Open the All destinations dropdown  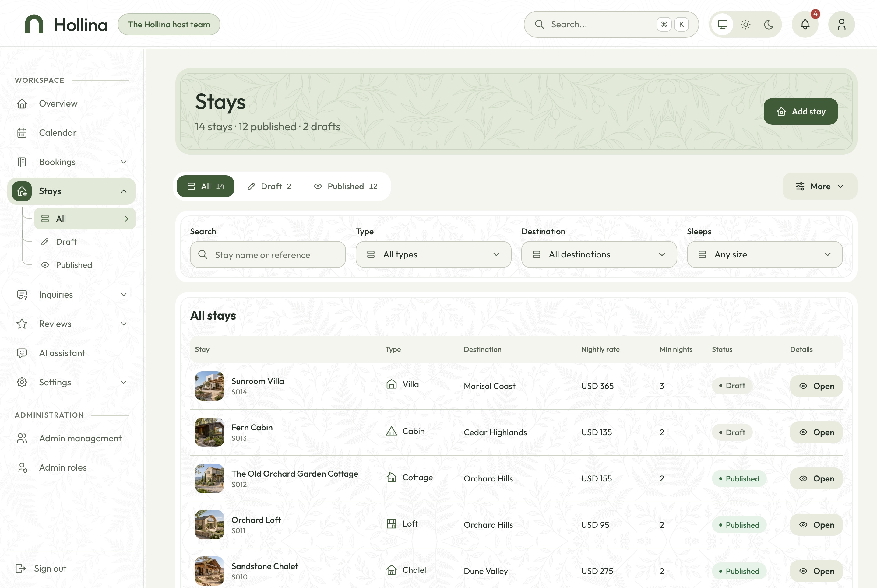[599, 255]
